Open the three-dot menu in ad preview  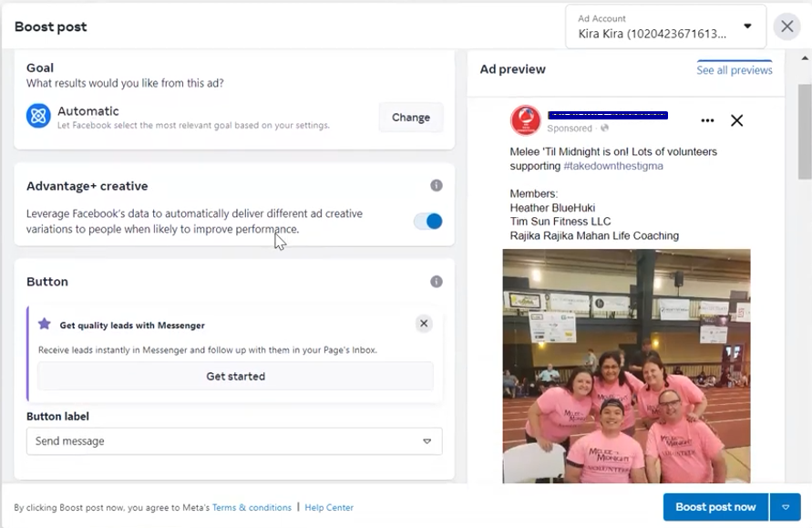pos(707,120)
